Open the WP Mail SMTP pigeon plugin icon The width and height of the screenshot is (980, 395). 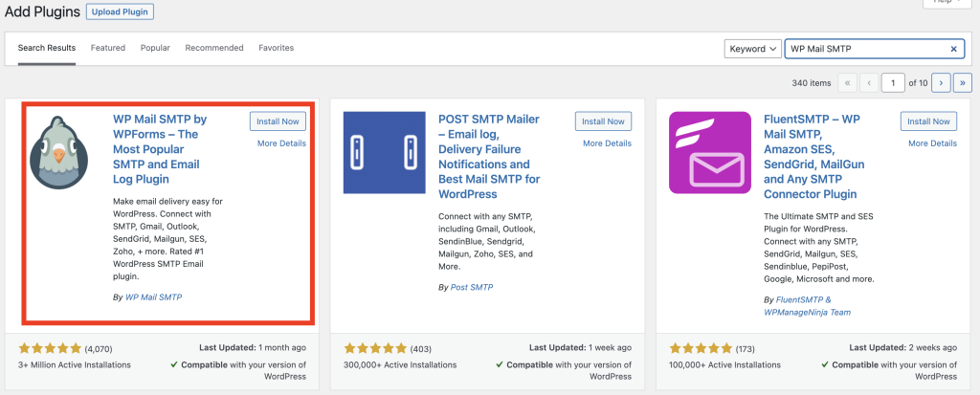[58, 152]
